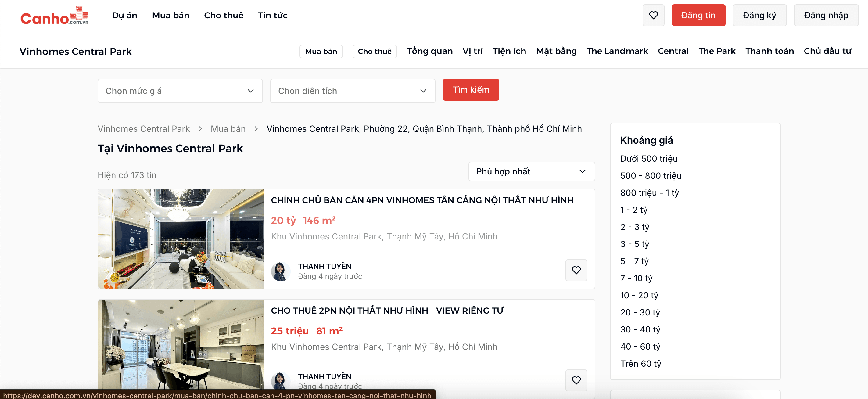Switch to the Tiện ích tab
The height and width of the screenshot is (399, 868).
tap(509, 51)
